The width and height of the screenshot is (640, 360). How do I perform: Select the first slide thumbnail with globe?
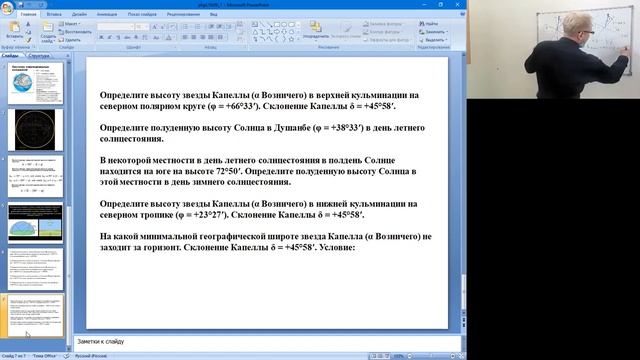click(36, 83)
